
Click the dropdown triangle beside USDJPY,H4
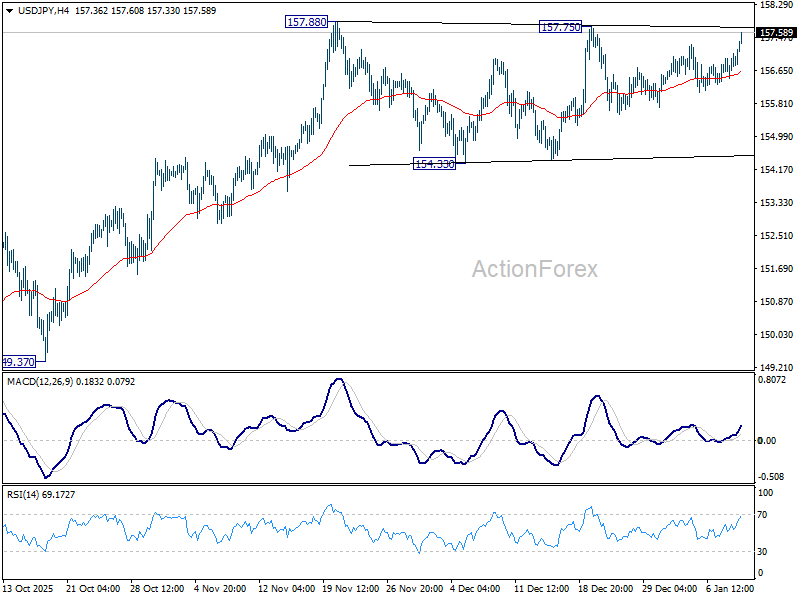coord(9,11)
